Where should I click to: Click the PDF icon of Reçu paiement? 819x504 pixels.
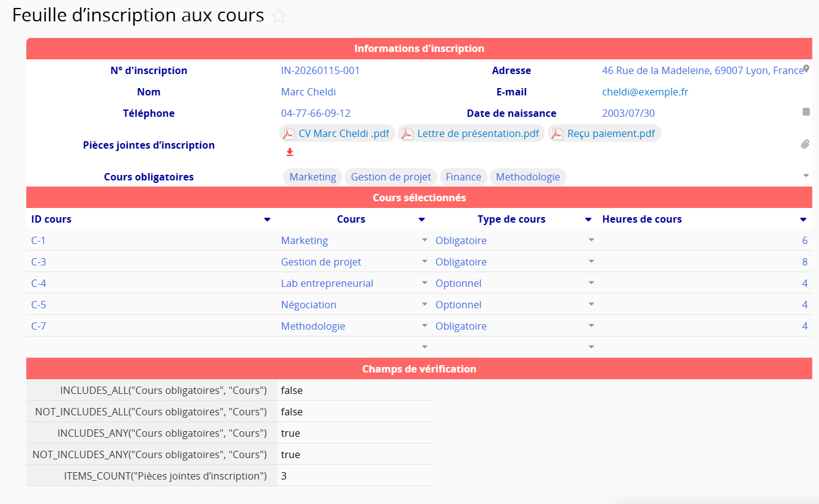(557, 134)
